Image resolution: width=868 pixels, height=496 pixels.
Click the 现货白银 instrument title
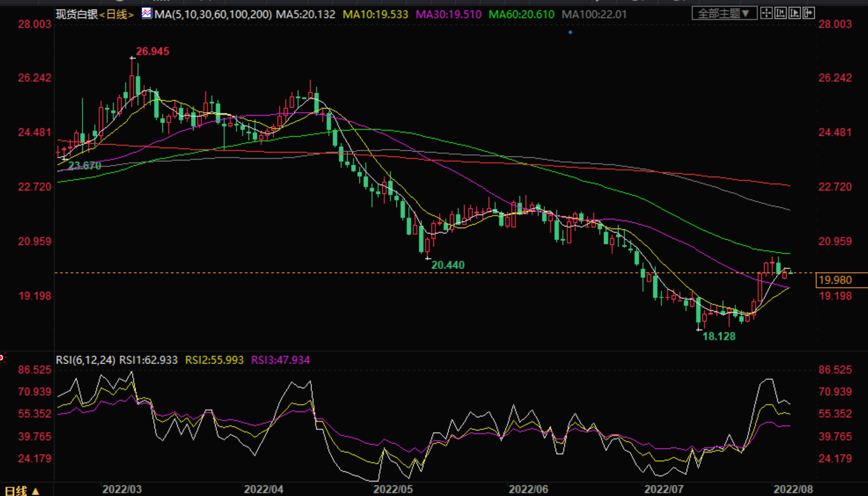coord(76,14)
